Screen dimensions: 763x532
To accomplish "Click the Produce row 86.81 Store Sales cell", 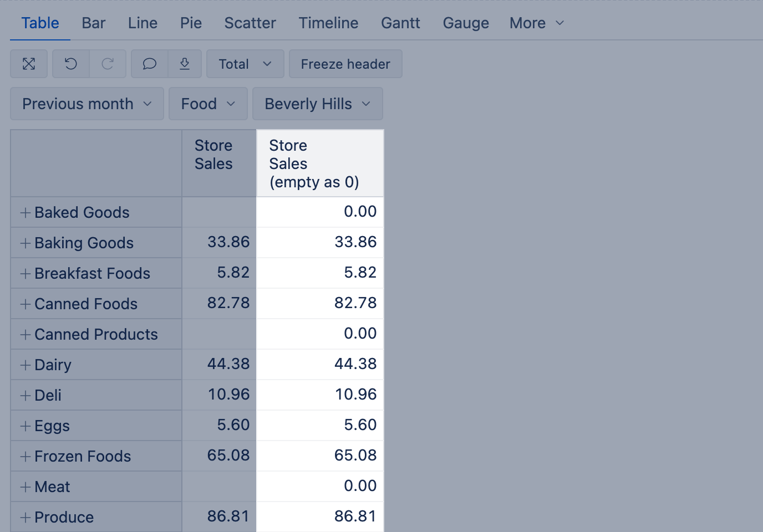I will click(228, 516).
